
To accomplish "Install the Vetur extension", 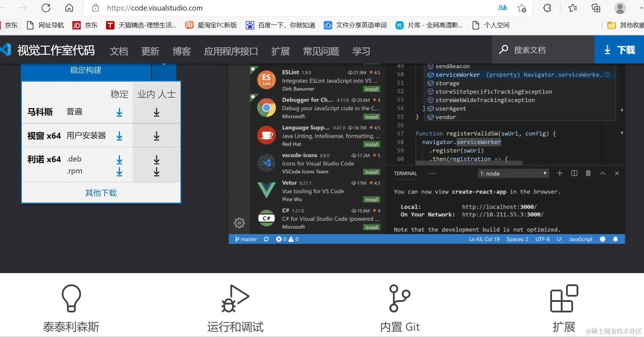I will click(x=372, y=200).
